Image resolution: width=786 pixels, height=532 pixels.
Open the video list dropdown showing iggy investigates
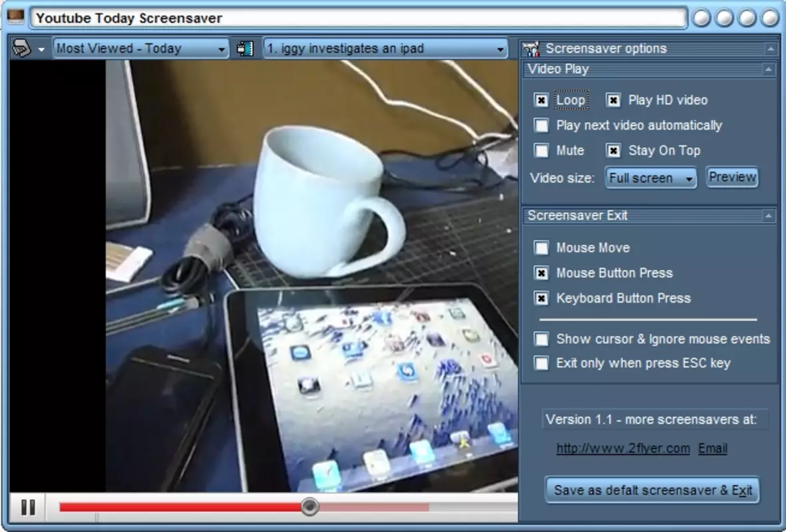(x=385, y=49)
